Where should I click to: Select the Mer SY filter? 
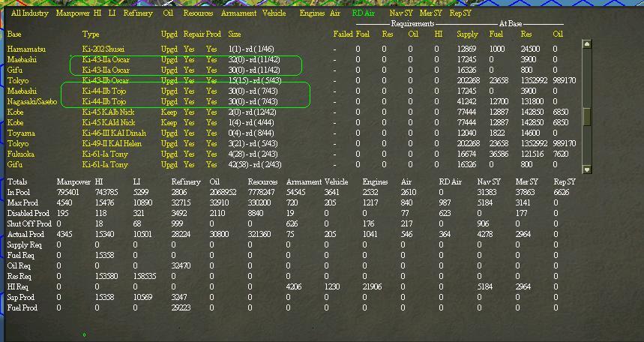pos(431,13)
